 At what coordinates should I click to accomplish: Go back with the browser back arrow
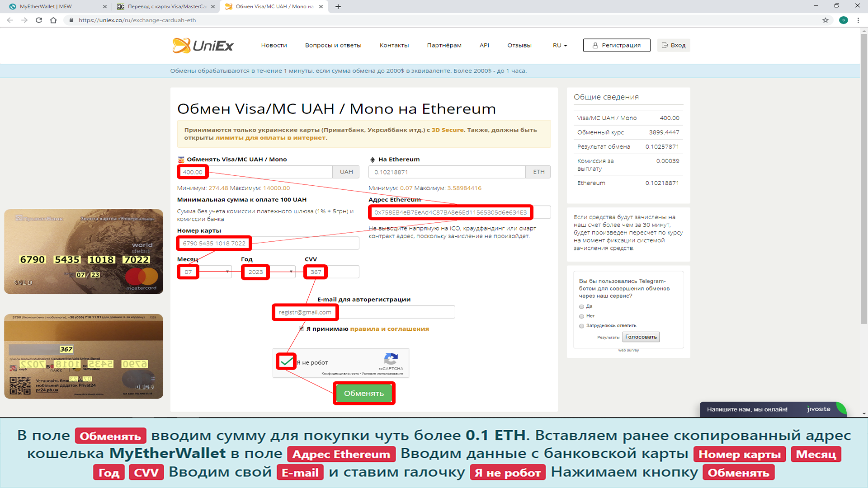click(x=10, y=20)
